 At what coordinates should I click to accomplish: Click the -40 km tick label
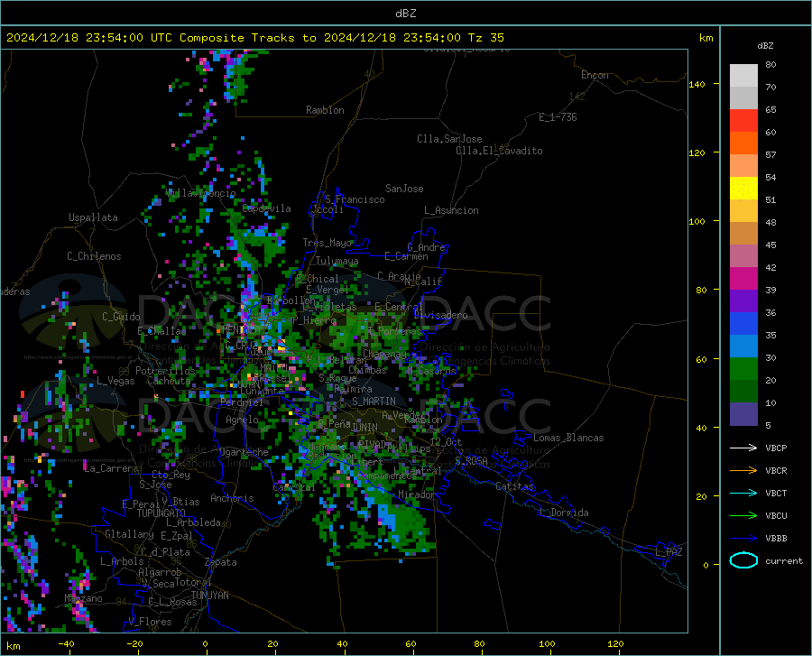(66, 643)
